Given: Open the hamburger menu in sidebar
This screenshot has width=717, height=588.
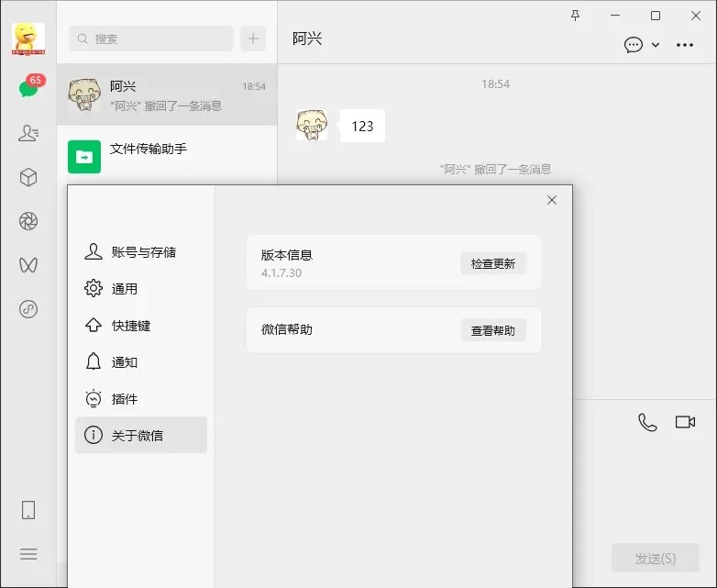Looking at the screenshot, I should 28,554.
